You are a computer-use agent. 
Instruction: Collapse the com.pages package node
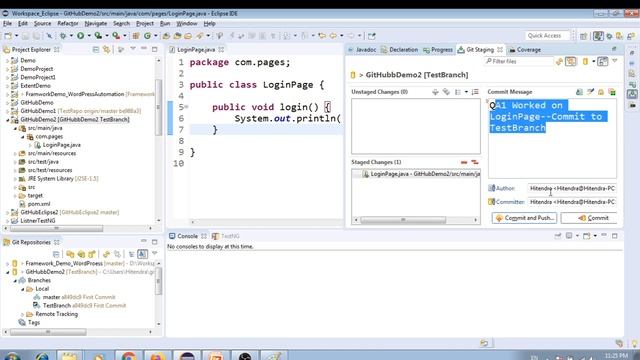23,137
